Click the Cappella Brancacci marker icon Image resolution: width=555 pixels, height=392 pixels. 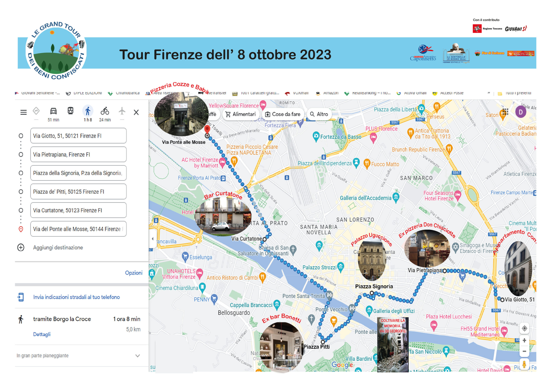tap(277, 305)
